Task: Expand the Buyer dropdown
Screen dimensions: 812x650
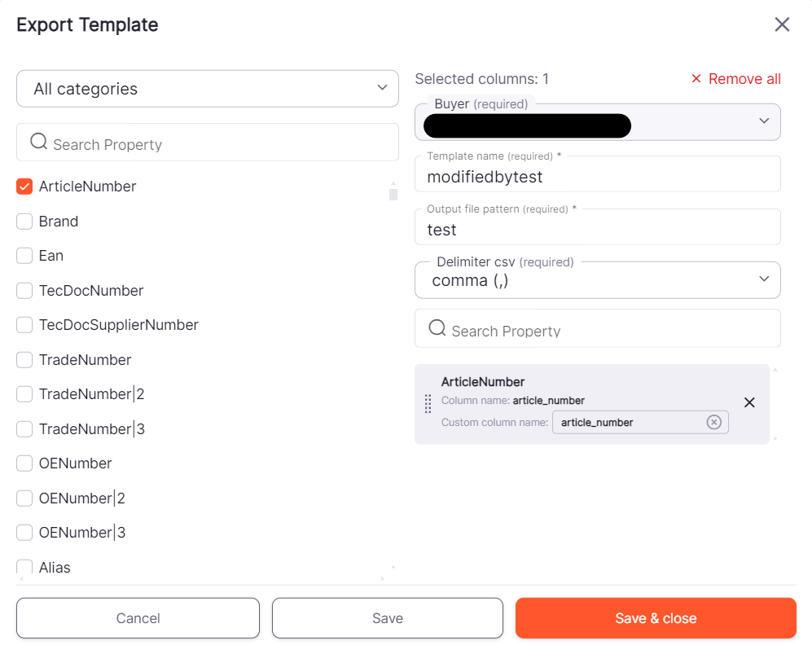Action: click(x=597, y=123)
